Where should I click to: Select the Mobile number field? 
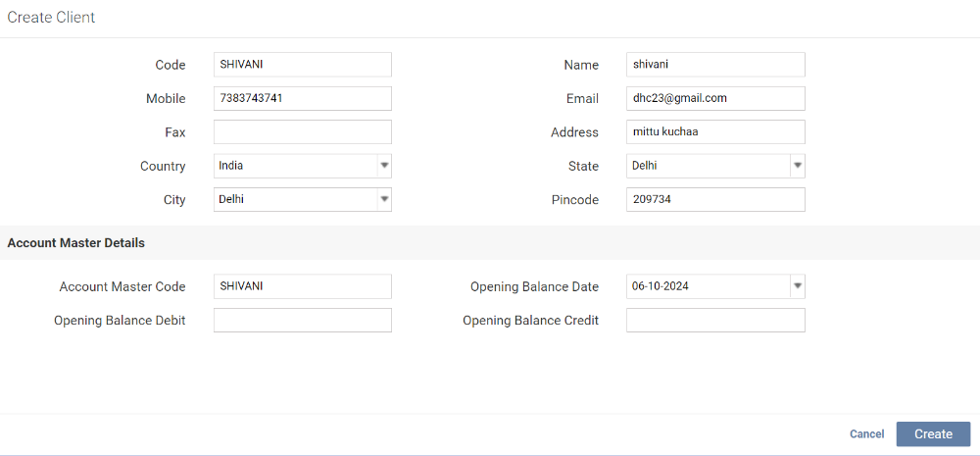302,98
